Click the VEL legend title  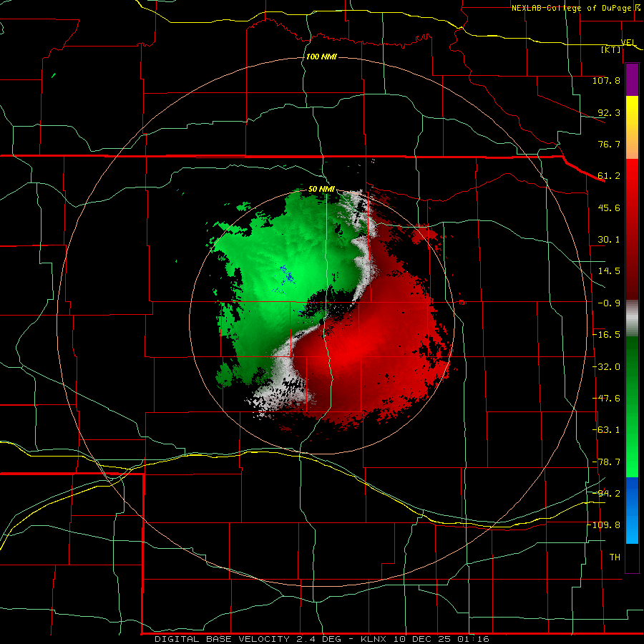[628, 42]
